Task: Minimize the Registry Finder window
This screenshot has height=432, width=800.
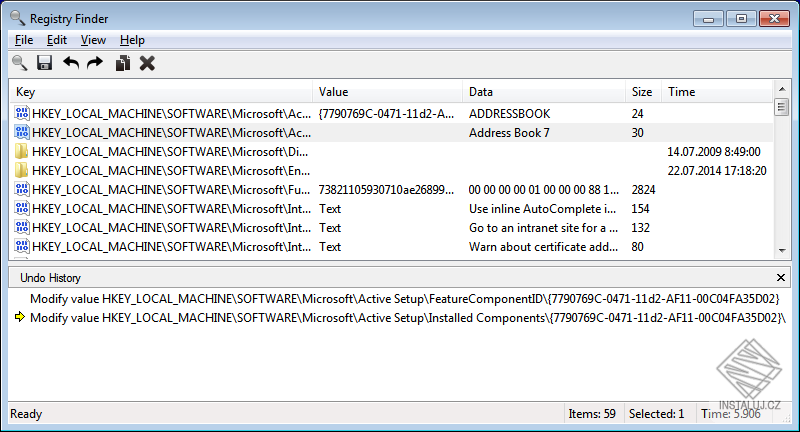Action: pyautogui.click(x=708, y=19)
